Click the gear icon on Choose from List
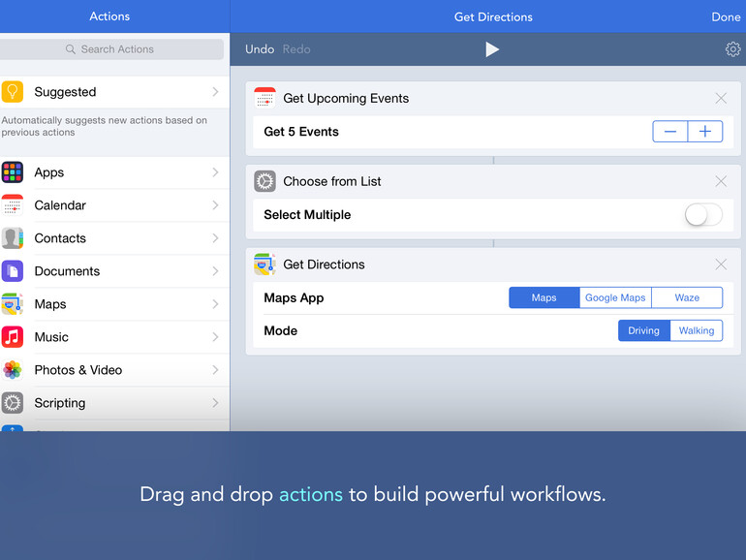This screenshot has height=560, width=746. (265, 181)
